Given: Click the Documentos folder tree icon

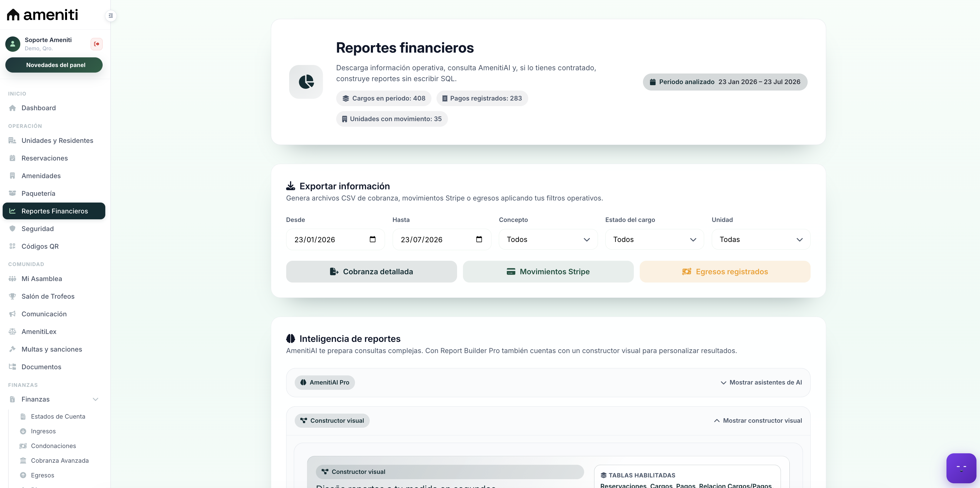Looking at the screenshot, I should (13, 367).
